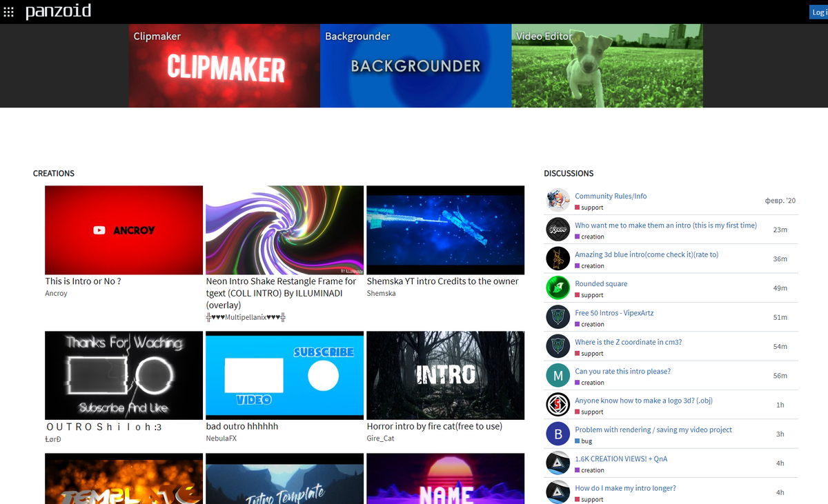Screen dimensions: 828x504
Task: Click the Neon Intro Shake Restangle title
Action: 282,293
